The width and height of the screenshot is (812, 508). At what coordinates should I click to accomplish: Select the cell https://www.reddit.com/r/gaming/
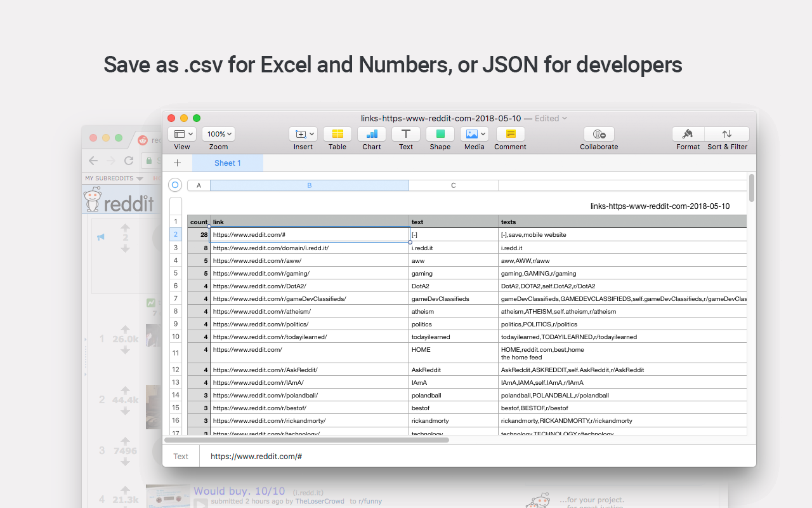[310, 273]
